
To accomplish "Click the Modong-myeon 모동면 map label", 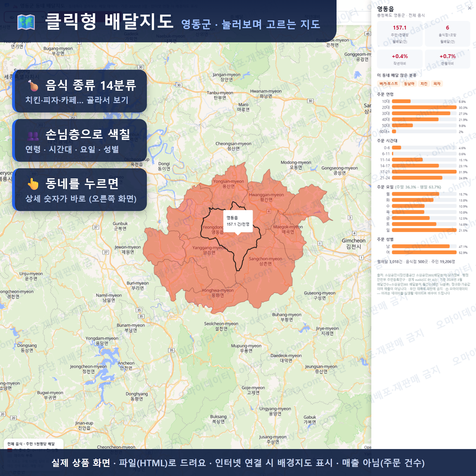I will point(296,165).
